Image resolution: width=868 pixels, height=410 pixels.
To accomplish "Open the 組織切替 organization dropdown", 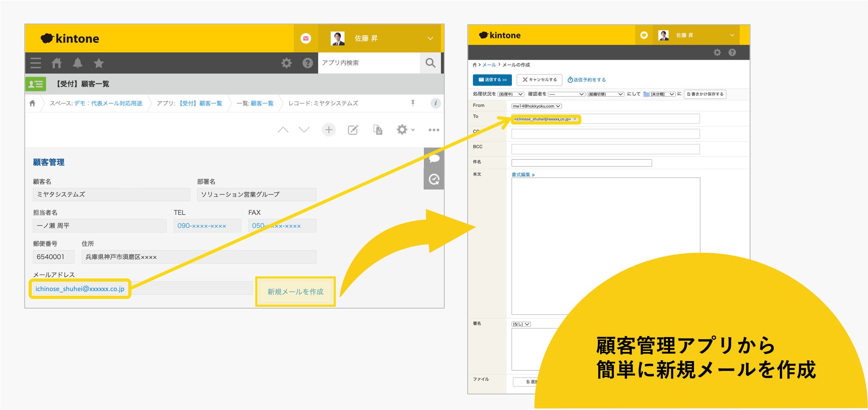I will [x=605, y=94].
